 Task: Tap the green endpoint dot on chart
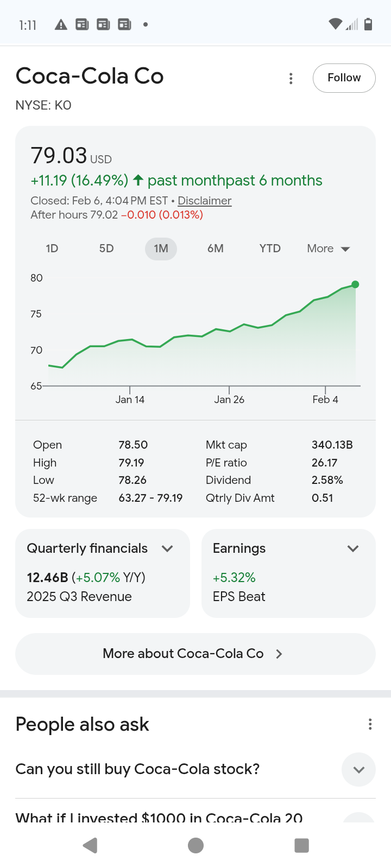pyautogui.click(x=355, y=284)
